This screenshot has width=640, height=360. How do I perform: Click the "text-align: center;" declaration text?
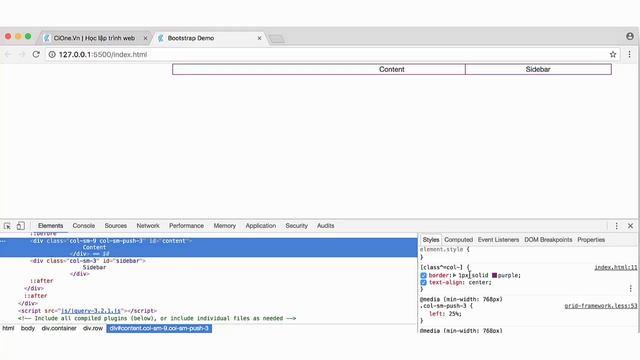[x=460, y=282]
